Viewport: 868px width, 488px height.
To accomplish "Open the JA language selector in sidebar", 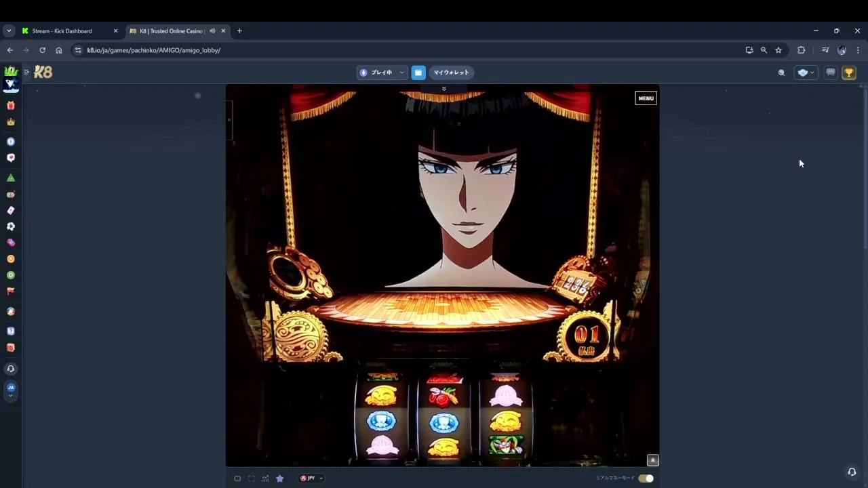I will click(11, 390).
